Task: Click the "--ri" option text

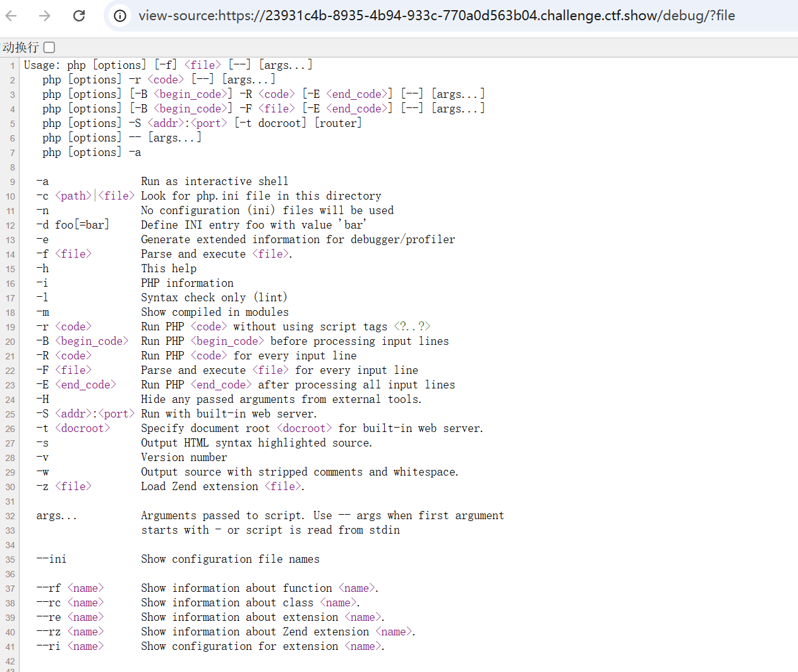Action: coord(49,646)
